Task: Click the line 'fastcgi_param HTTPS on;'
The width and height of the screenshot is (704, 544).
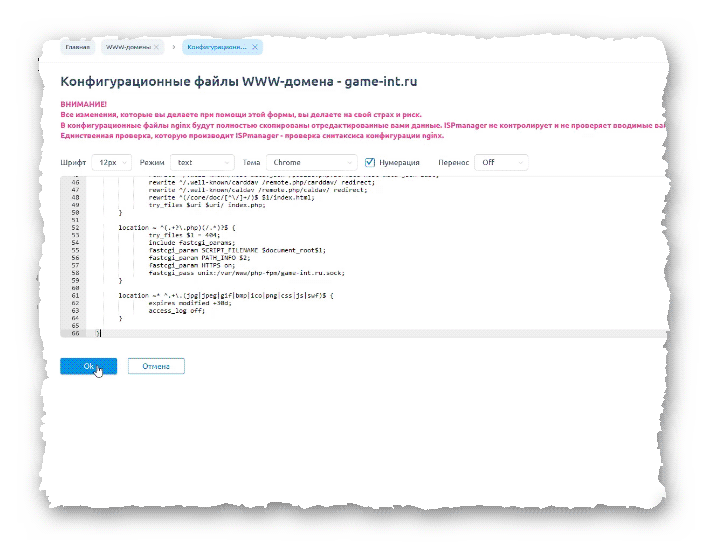Action: 192,265
